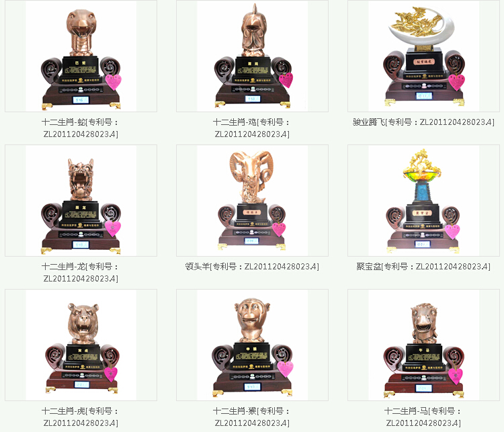
Task: View the 骏业腾飞 product thumbnail
Action: click(x=423, y=56)
